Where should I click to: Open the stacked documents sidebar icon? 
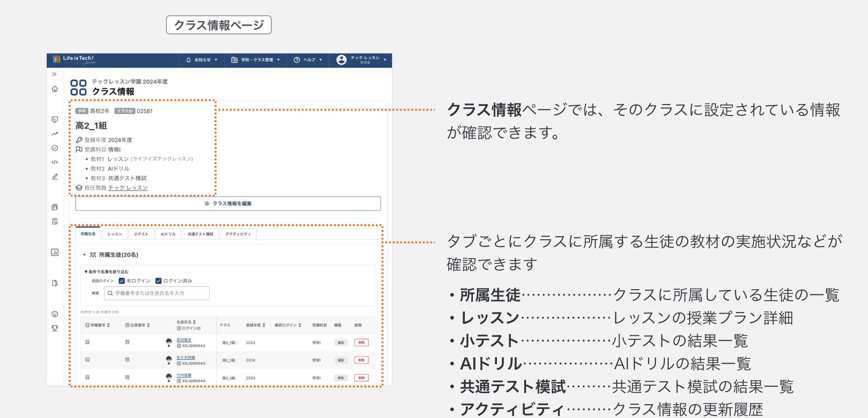55,208
